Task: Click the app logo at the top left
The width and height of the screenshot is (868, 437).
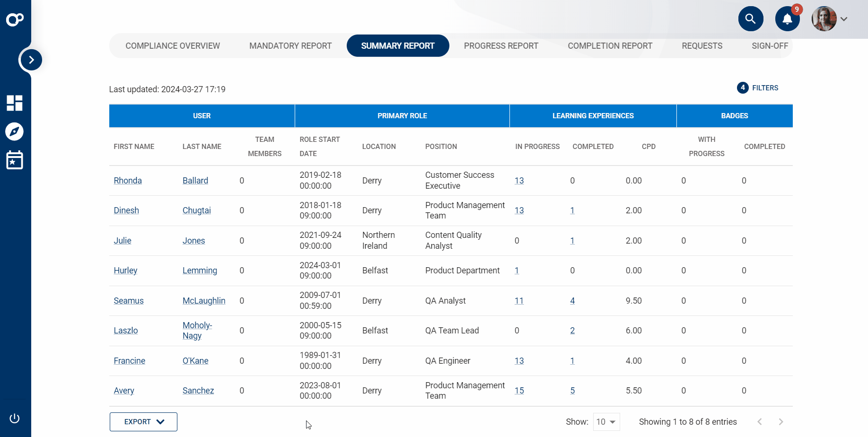Action: [15, 19]
